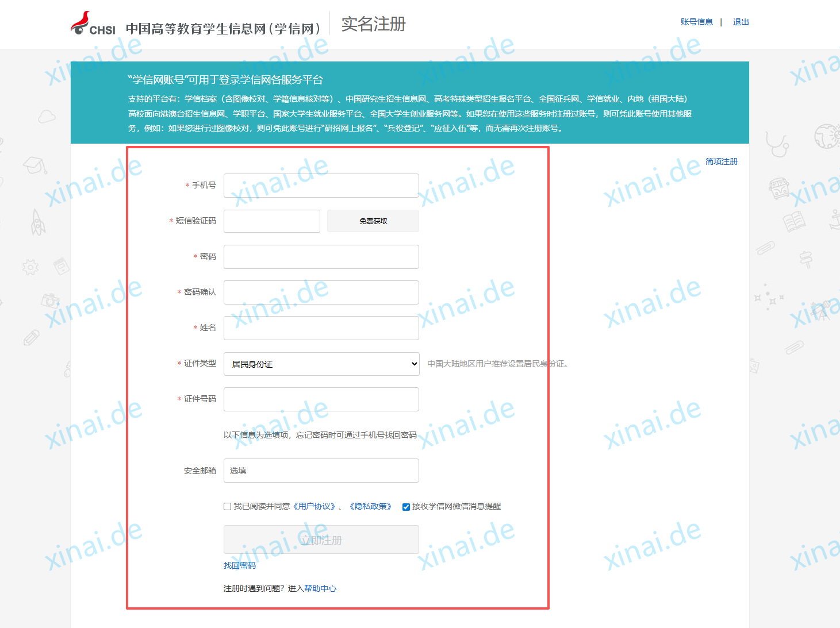Click the 密码 password field
This screenshot has height=628, width=840.
pos(321,257)
